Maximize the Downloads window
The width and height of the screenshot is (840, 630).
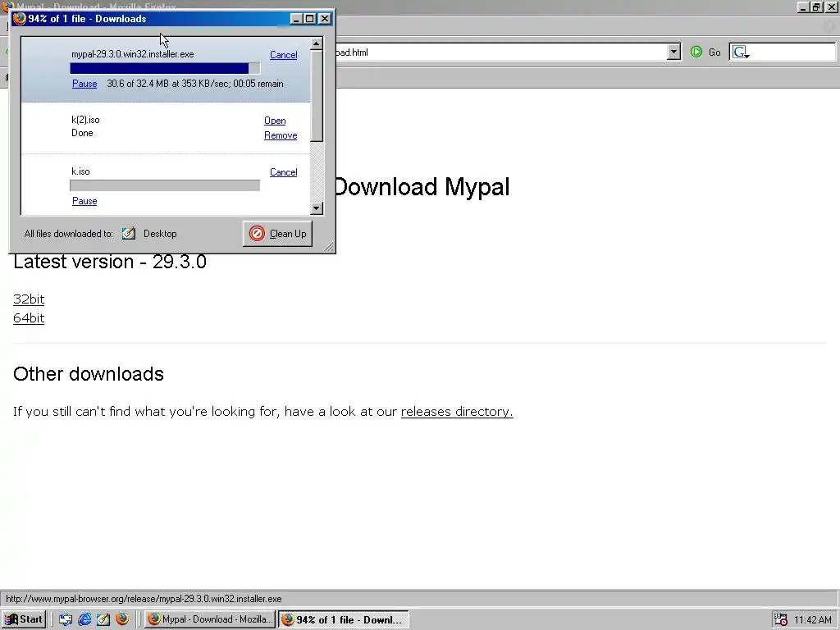tap(310, 19)
